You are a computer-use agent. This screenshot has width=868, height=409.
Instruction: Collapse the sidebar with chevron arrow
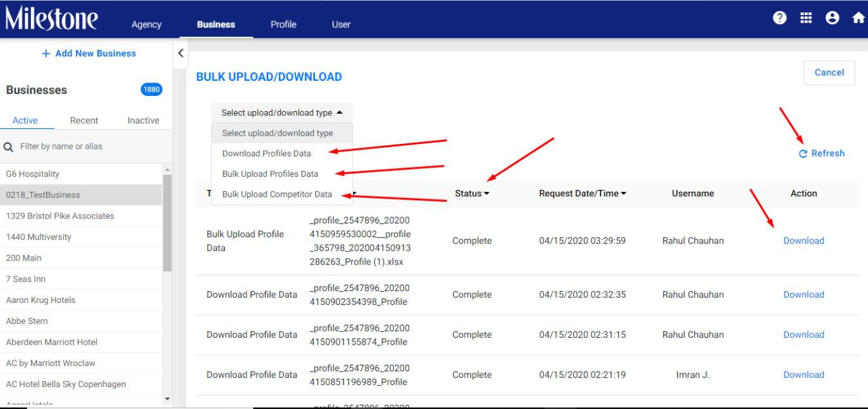tap(181, 53)
